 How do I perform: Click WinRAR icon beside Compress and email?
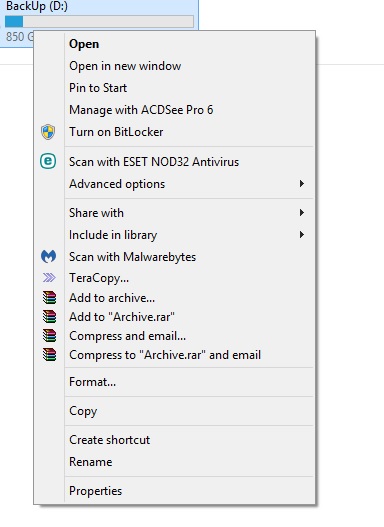[x=49, y=336]
